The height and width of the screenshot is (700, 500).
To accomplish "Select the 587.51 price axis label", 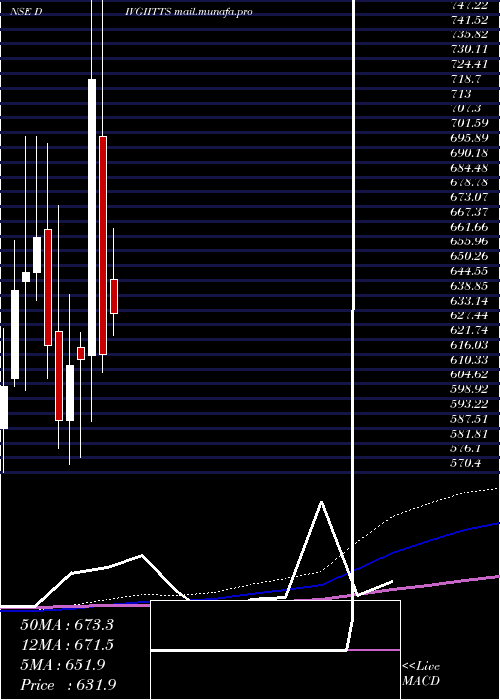I will click(469, 419).
